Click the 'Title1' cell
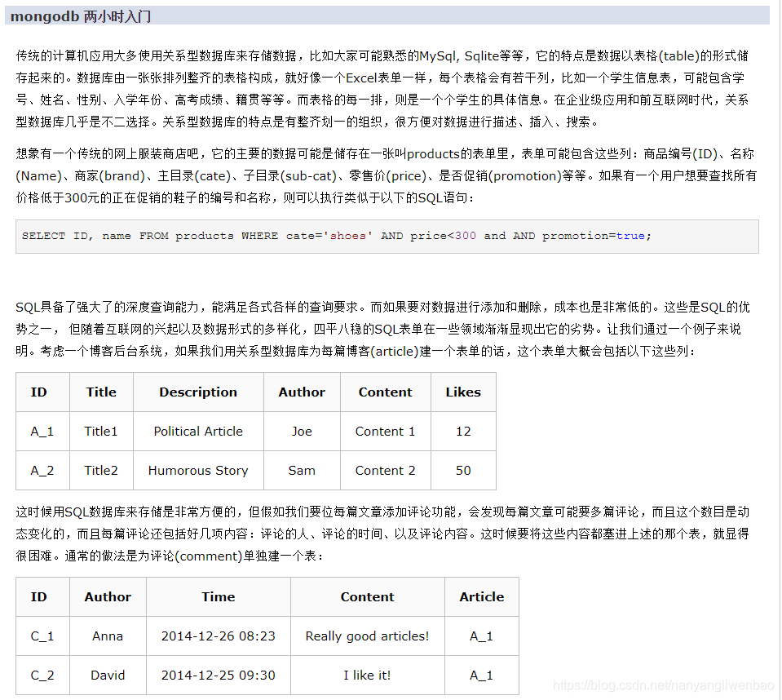 pos(101,431)
